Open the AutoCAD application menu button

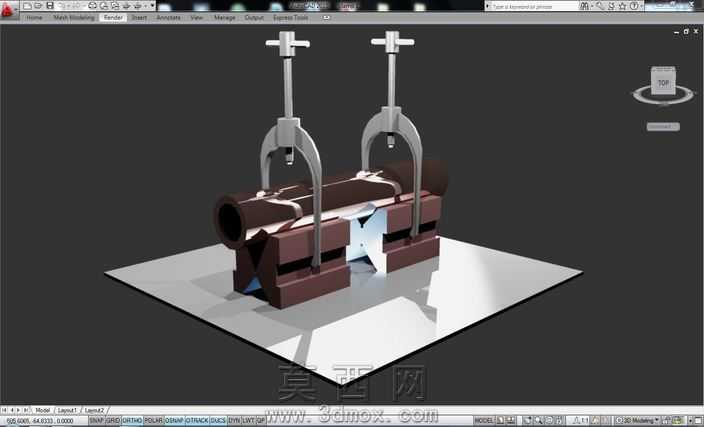pos(8,9)
